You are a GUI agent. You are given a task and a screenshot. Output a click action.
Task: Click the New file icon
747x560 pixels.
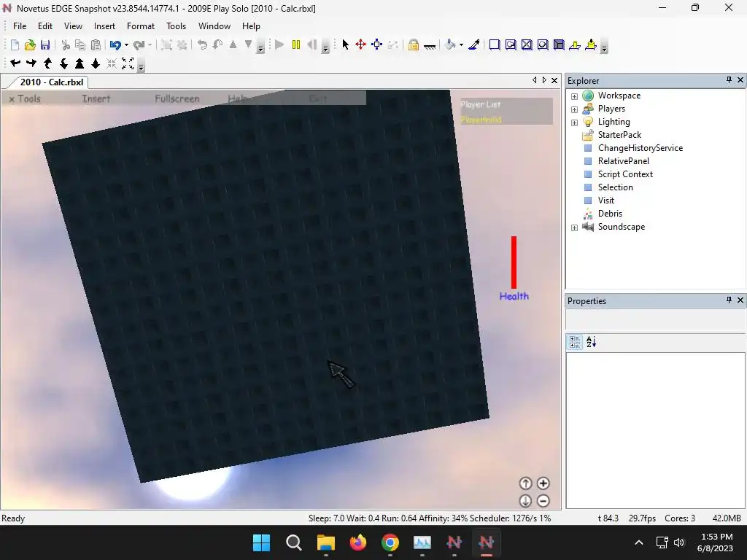tap(15, 44)
